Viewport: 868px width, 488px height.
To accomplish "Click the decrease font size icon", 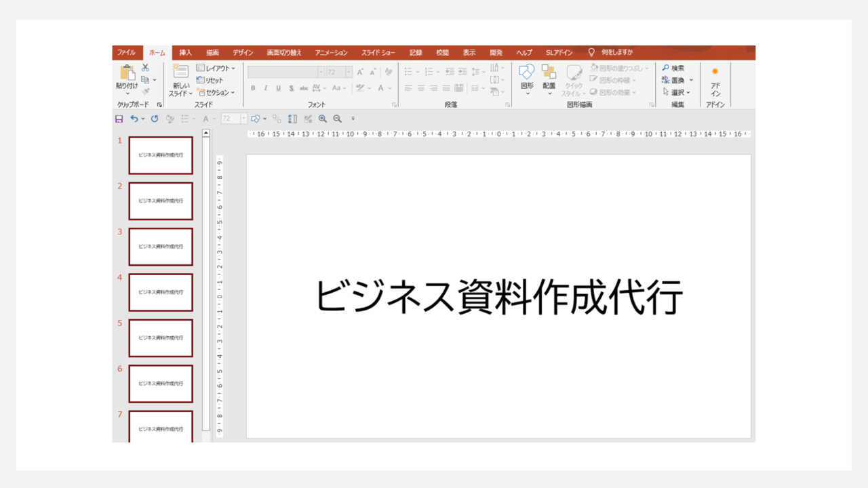I will click(373, 72).
